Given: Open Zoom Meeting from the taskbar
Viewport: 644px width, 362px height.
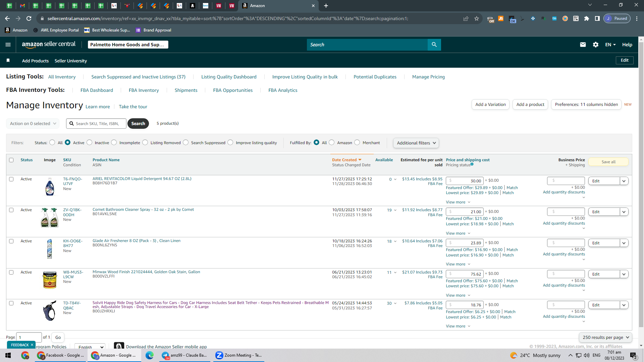Looking at the screenshot, I should pos(239,355).
